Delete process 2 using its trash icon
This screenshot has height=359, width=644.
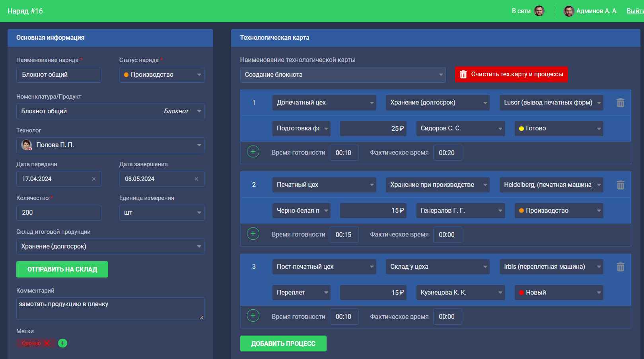point(620,185)
